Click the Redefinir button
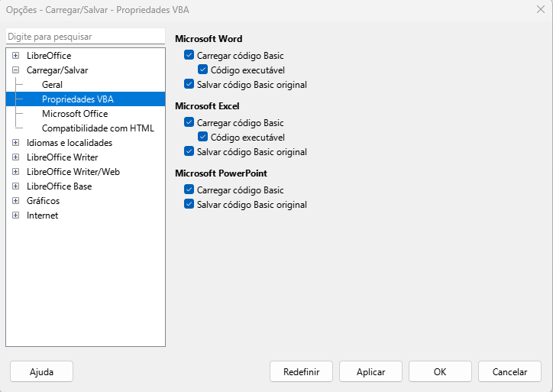The image size is (553, 392). tap(301, 371)
